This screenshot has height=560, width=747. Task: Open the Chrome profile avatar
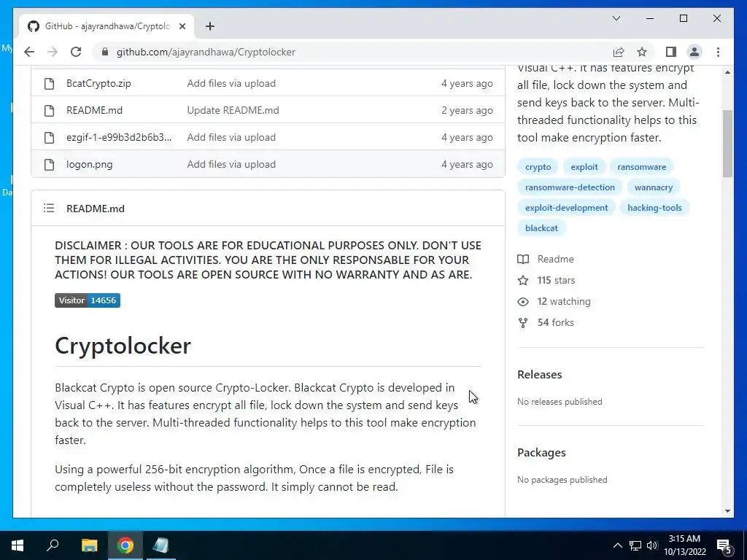[x=694, y=52]
